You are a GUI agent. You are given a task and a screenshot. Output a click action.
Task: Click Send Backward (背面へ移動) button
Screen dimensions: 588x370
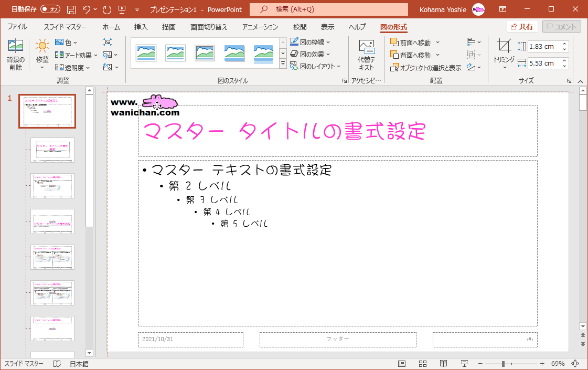[x=414, y=55]
